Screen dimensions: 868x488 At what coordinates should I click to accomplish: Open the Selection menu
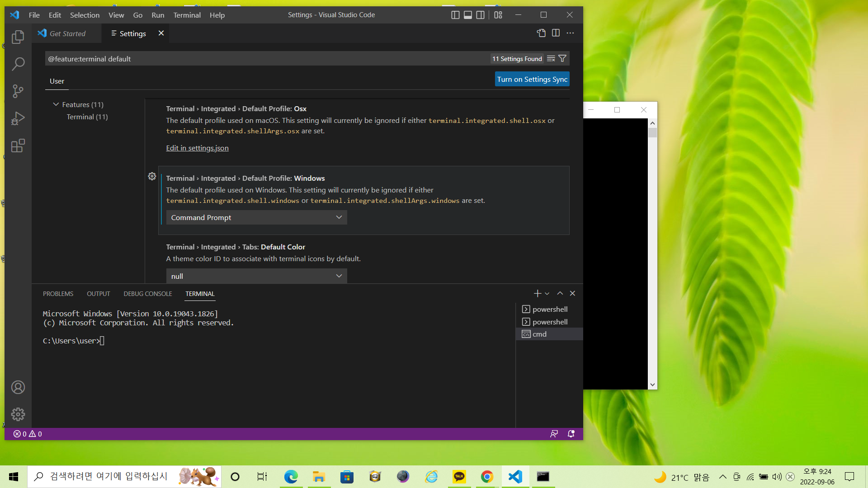click(85, 15)
